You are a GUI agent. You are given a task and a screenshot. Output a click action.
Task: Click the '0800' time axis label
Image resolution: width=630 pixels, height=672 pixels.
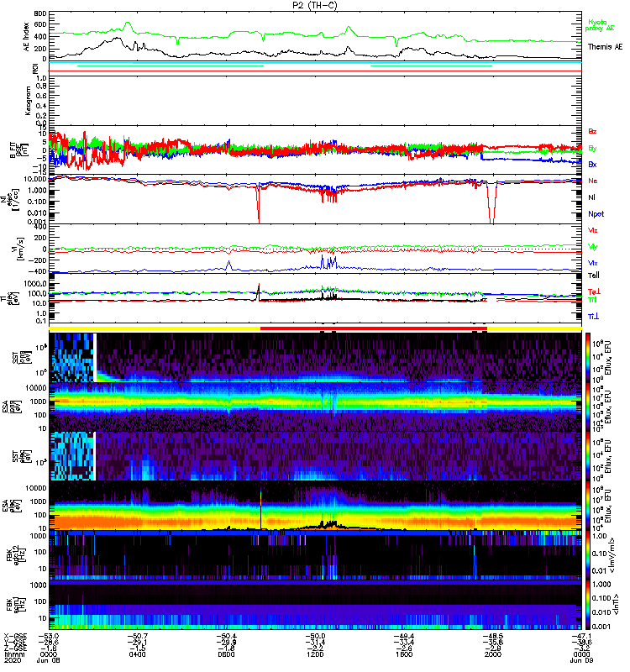click(226, 654)
